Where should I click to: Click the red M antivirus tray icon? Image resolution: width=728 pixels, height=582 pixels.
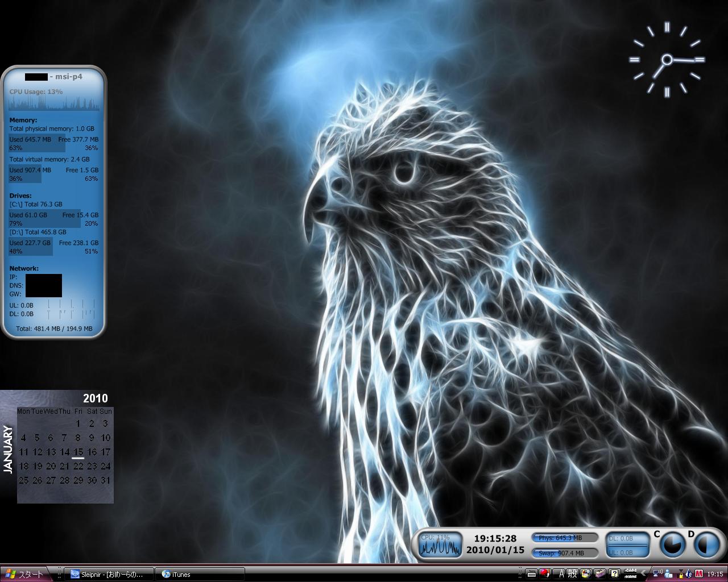pos(698,574)
